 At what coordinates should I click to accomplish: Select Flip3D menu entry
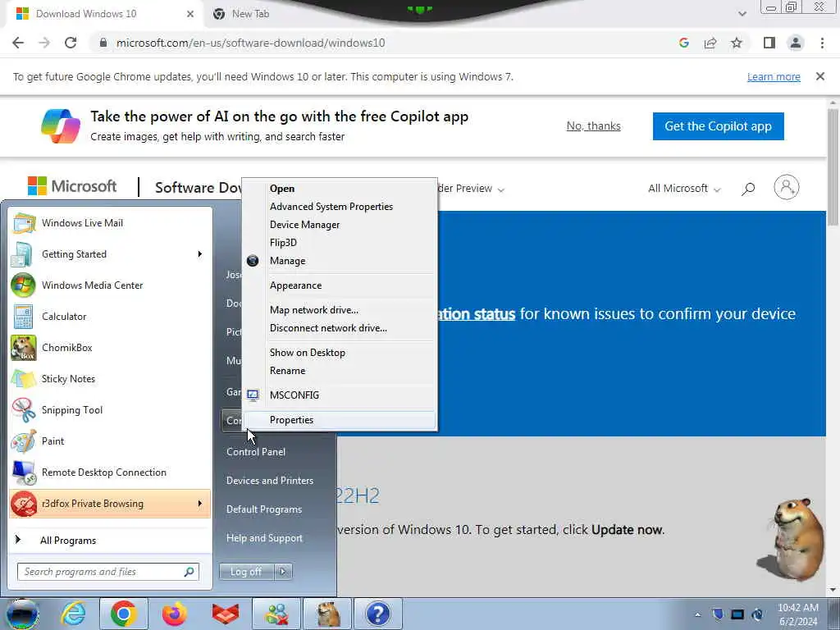[x=340, y=243]
